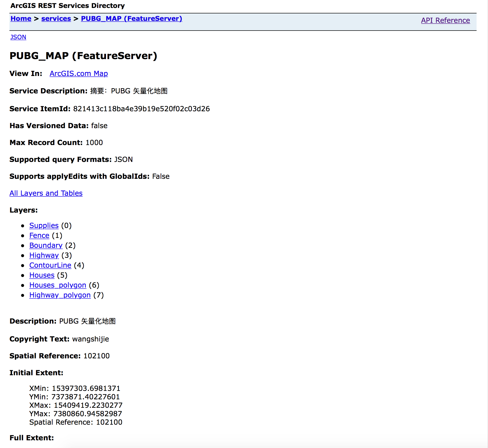Open the Highway_polygon layer
This screenshot has height=448, width=488.
pyautogui.click(x=60, y=295)
